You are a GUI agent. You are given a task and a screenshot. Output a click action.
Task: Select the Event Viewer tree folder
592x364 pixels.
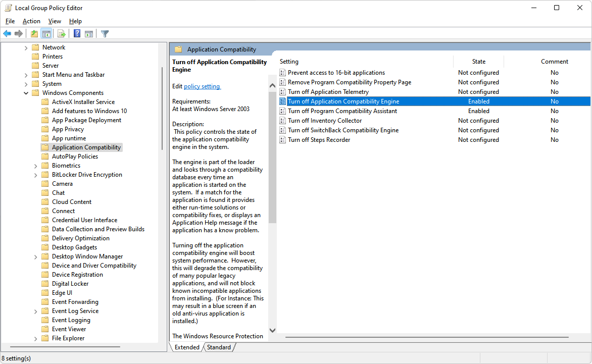pyautogui.click(x=69, y=329)
